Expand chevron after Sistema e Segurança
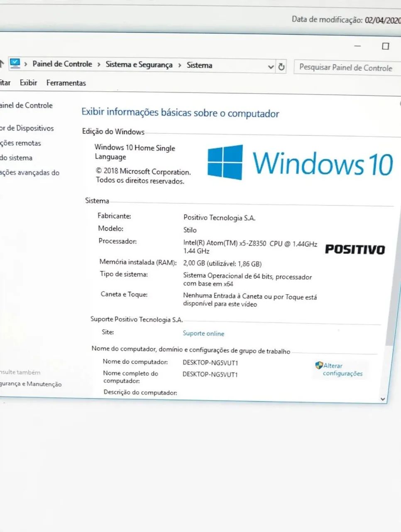Screen dimensions: 401x532 (180, 65)
